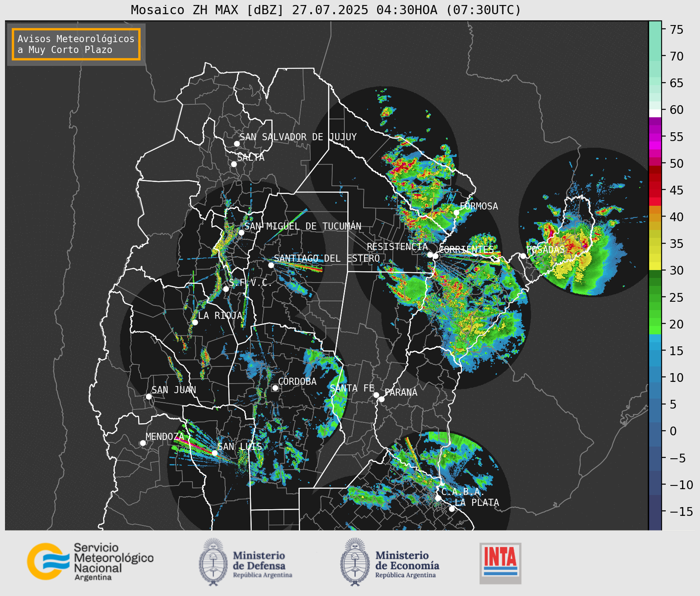700x596 pixels.
Task: Click the yellow 30 dBZ color band
Action: click(x=655, y=266)
